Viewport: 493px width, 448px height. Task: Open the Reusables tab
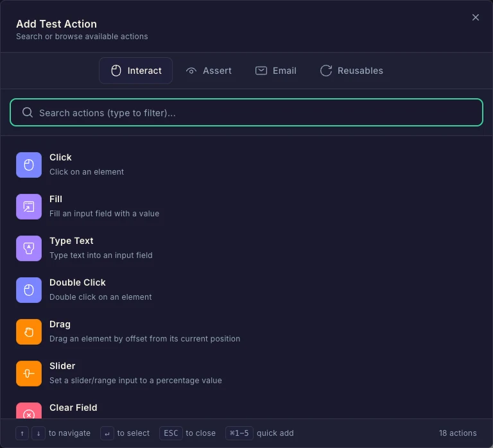click(352, 71)
